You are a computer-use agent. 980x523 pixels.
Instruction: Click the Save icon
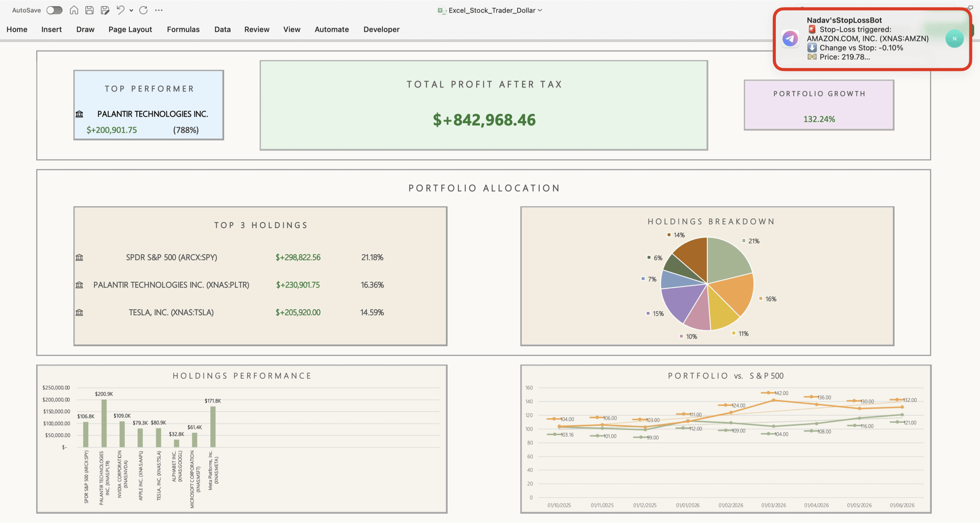pyautogui.click(x=89, y=10)
